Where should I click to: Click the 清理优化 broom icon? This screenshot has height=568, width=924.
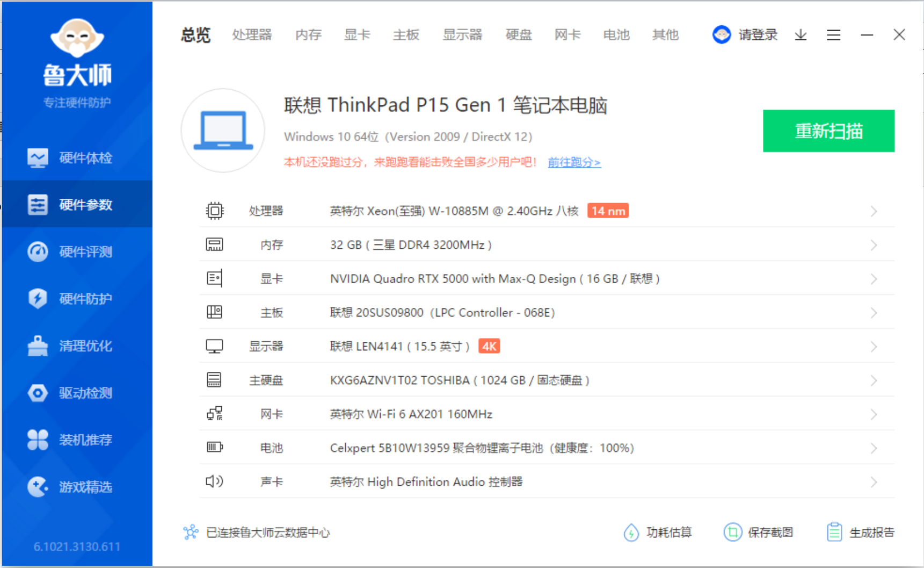pyautogui.click(x=38, y=346)
